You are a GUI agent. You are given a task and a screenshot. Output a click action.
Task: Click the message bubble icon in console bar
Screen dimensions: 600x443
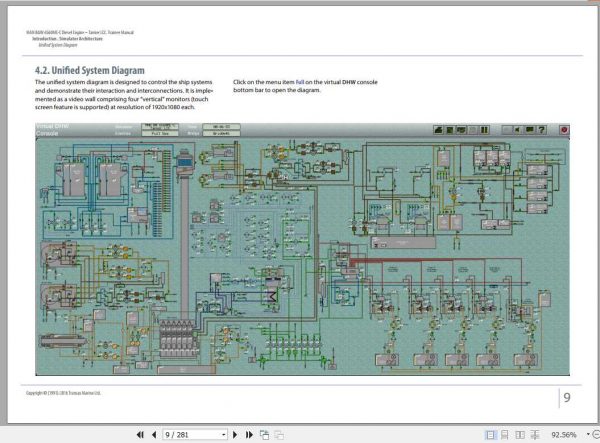(530, 130)
